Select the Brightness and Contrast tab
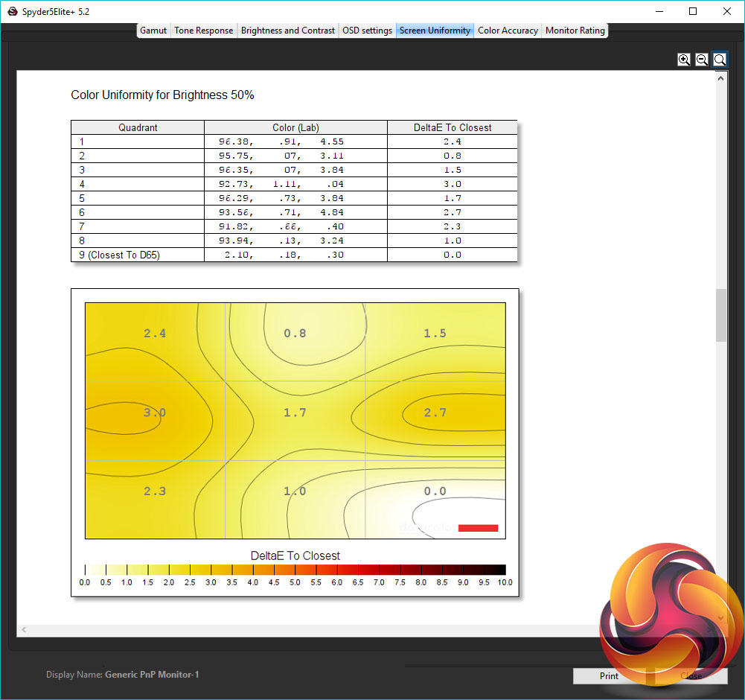Image resolution: width=745 pixels, height=700 pixels. coord(288,31)
